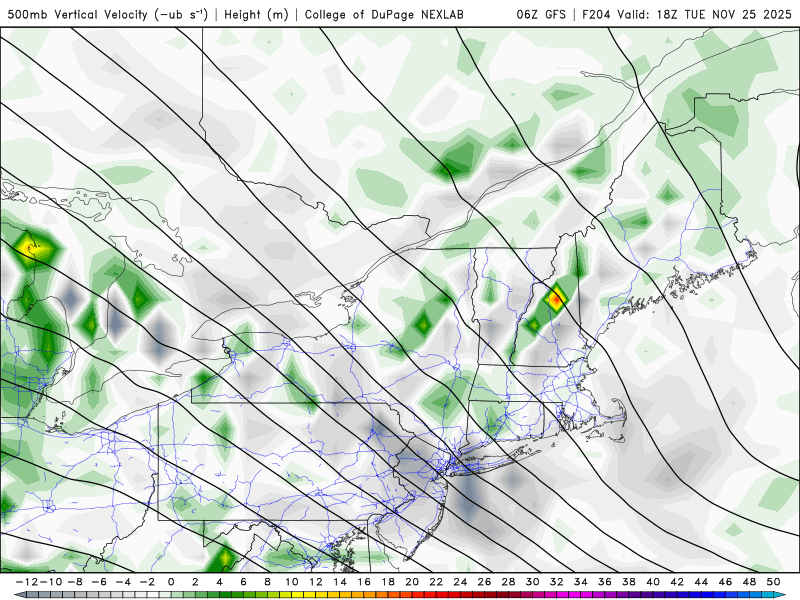Click the '8' color scale label
Screen dimensions: 800x600
pyautogui.click(x=267, y=582)
